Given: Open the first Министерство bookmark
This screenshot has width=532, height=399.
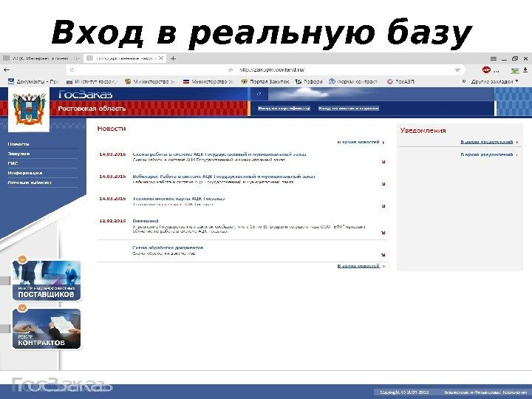Looking at the screenshot, I should tap(150, 81).
